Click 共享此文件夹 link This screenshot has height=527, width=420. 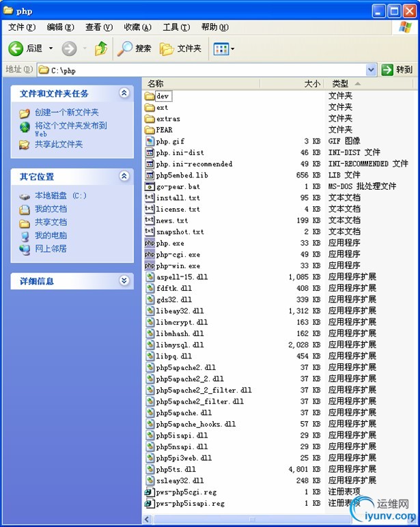coord(59,145)
